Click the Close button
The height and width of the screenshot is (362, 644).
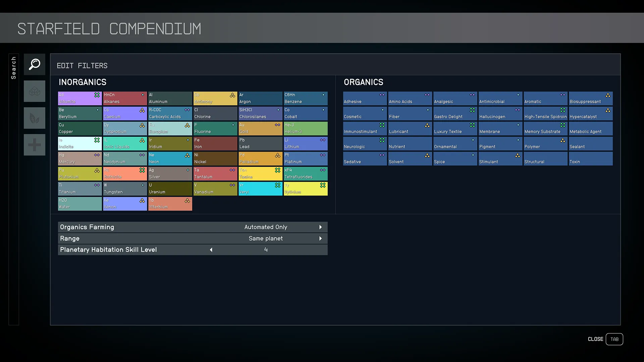(x=595, y=339)
